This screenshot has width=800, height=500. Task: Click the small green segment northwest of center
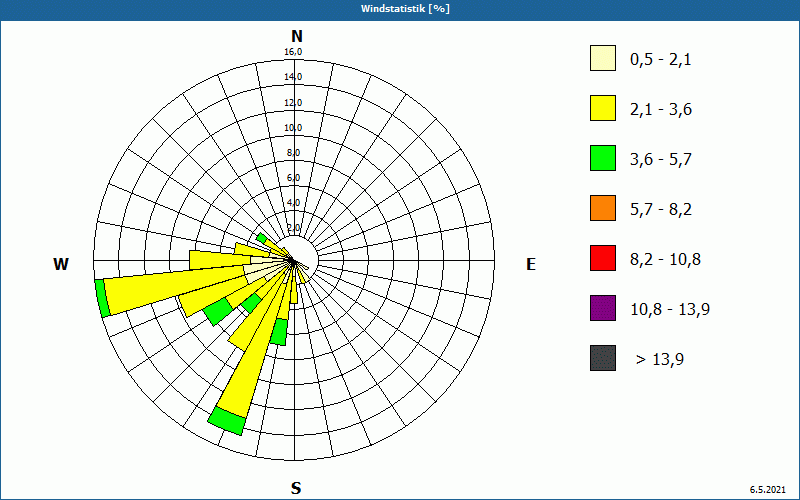[262, 238]
